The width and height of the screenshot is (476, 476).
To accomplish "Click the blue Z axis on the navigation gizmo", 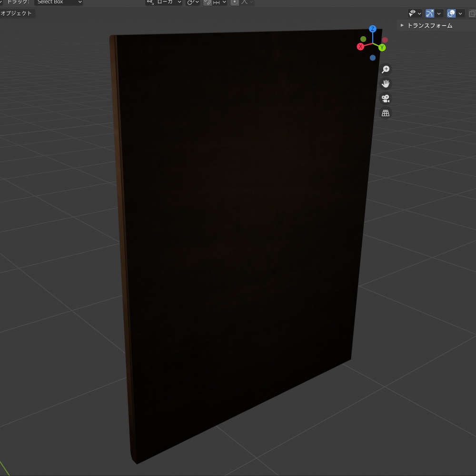I will coord(373,29).
